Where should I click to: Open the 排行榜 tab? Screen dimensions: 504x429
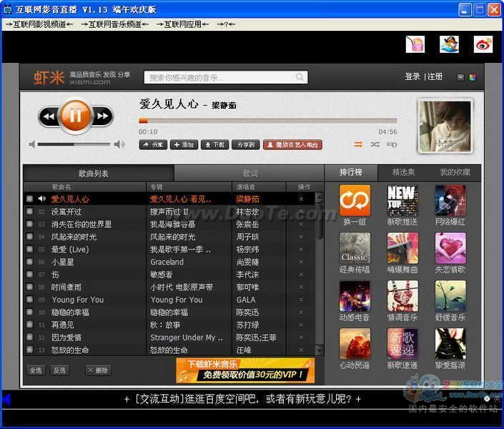351,172
